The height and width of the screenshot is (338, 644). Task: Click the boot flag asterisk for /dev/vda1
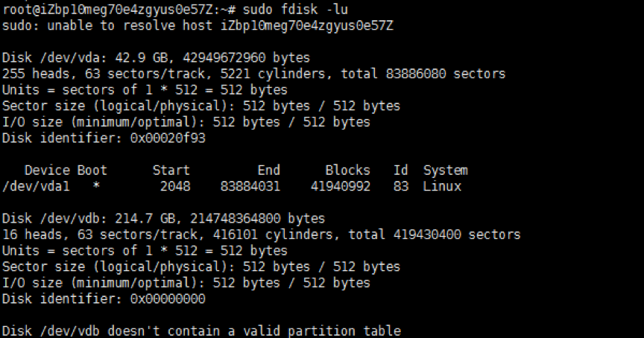click(x=96, y=186)
